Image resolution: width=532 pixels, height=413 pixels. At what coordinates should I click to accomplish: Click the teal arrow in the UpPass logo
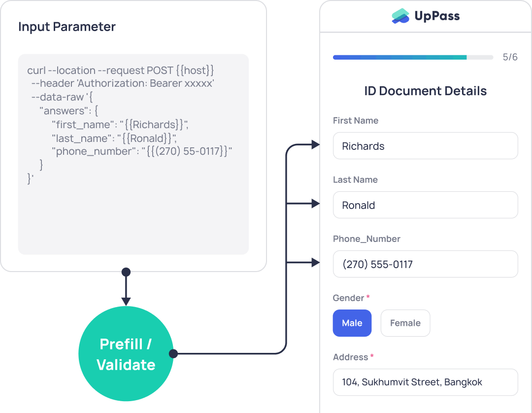point(400,12)
